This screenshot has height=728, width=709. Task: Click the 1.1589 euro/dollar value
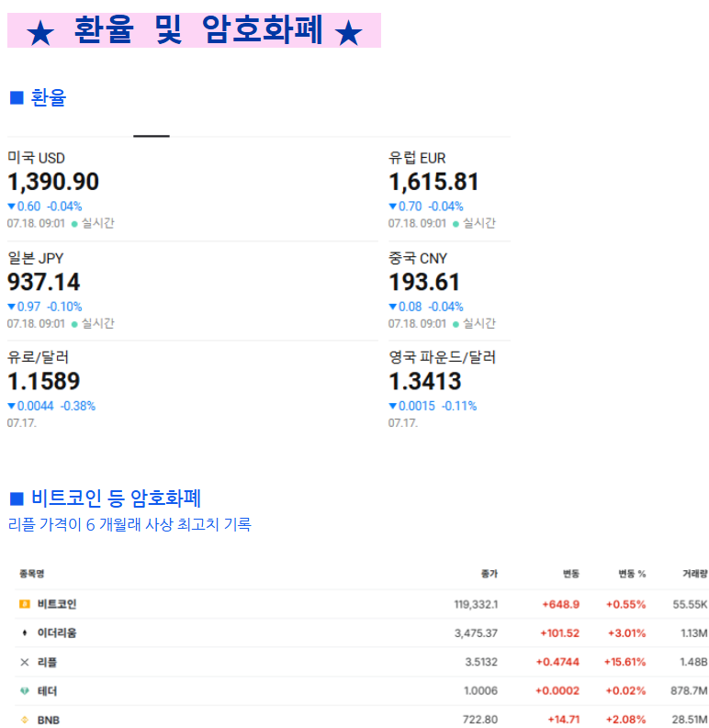tap(44, 381)
